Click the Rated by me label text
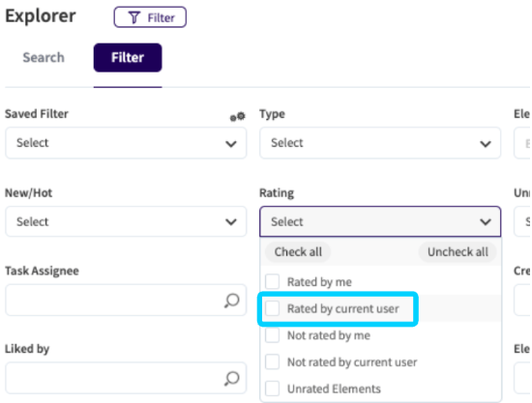532x403 pixels. pyautogui.click(x=319, y=281)
